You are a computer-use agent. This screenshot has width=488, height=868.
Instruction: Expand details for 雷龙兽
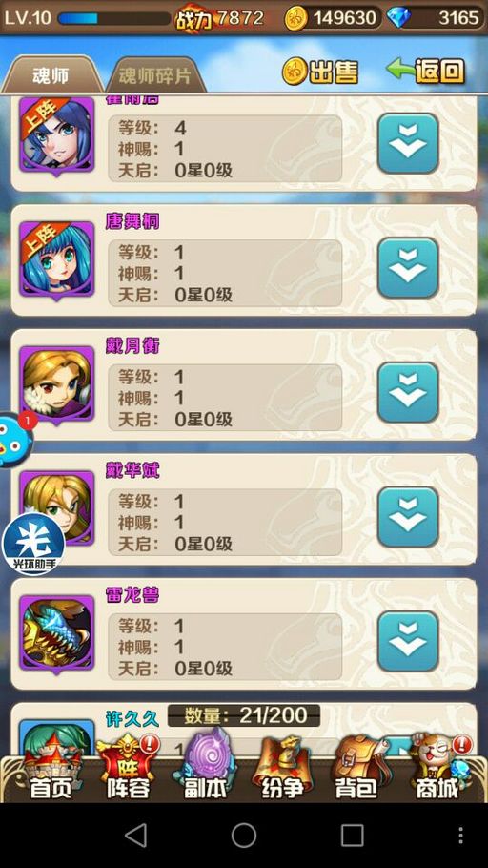point(408,642)
